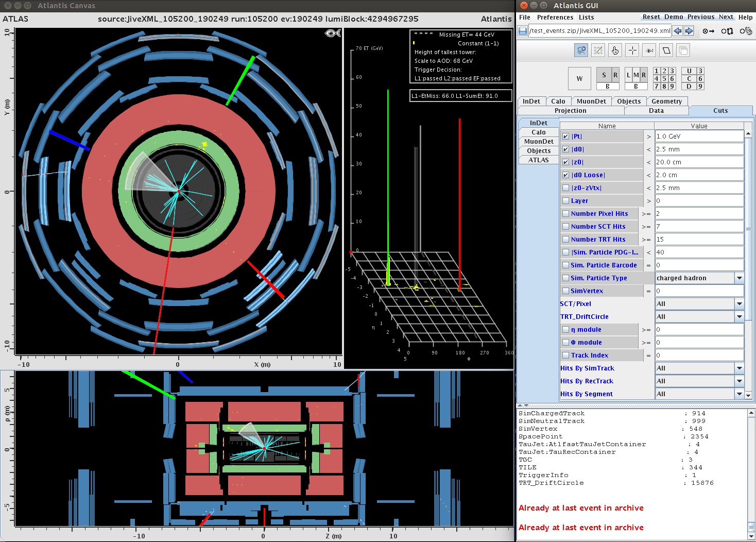Toggle the > operator for |Pt|
The height and width of the screenshot is (542, 756).
tap(649, 137)
